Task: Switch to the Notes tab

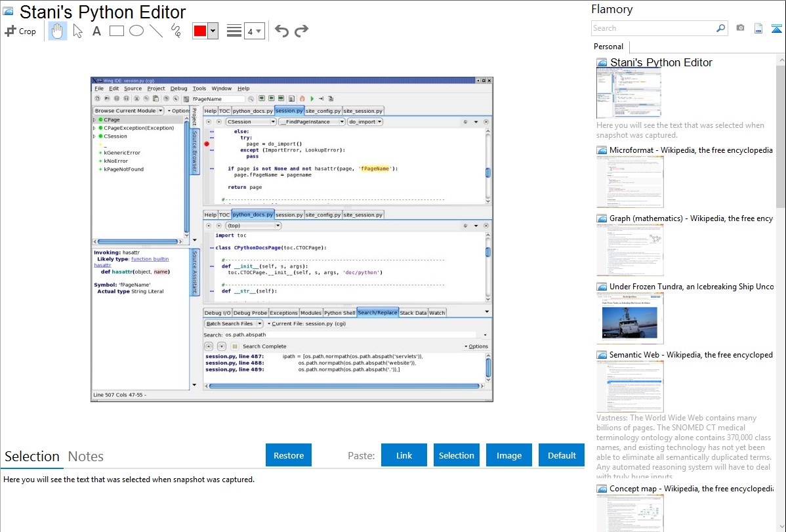Action: pos(86,457)
